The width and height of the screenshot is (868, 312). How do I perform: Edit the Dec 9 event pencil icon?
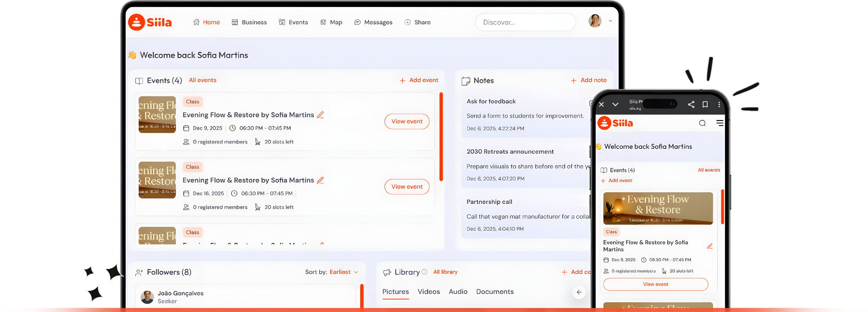(x=320, y=115)
